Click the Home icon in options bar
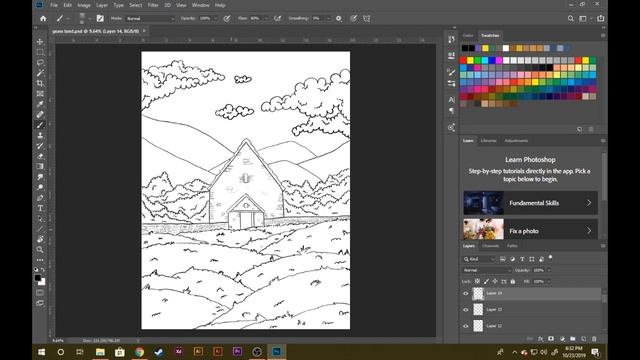Viewport: 640px width, 360px height. tap(43, 18)
